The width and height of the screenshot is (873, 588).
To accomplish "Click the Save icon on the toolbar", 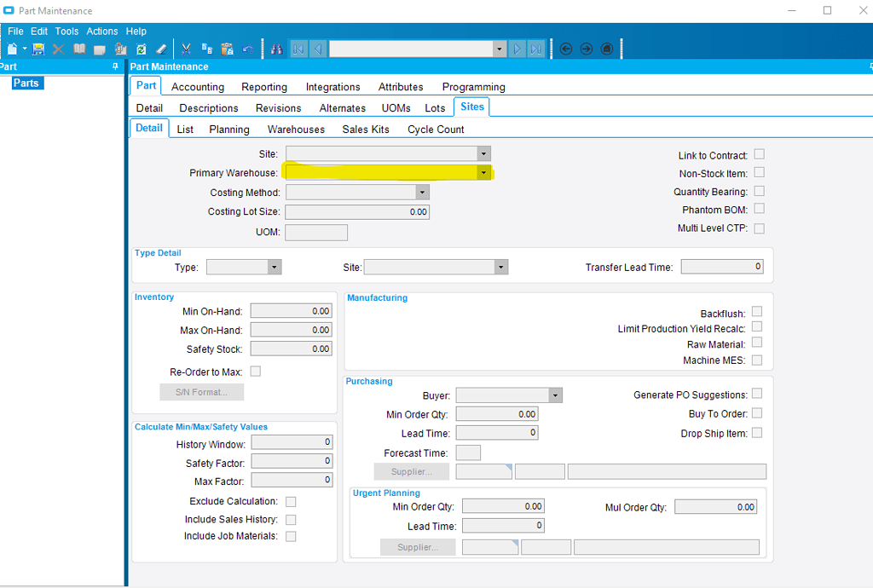I will pyautogui.click(x=38, y=49).
